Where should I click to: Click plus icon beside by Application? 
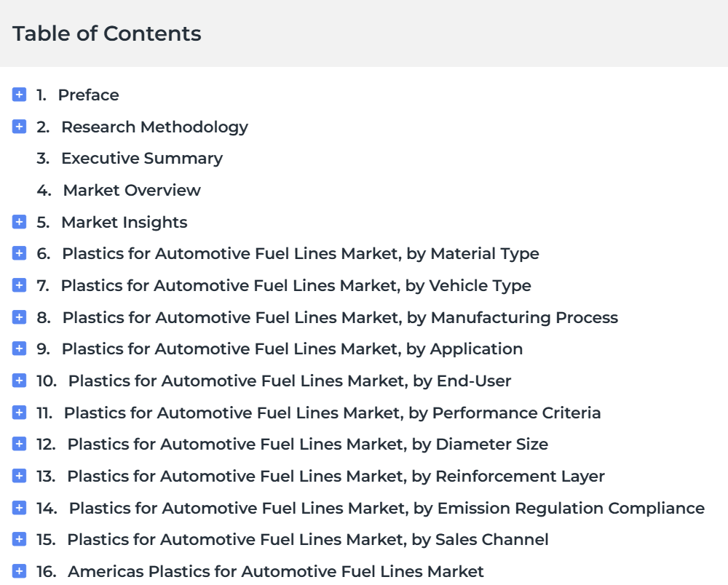[20, 349]
